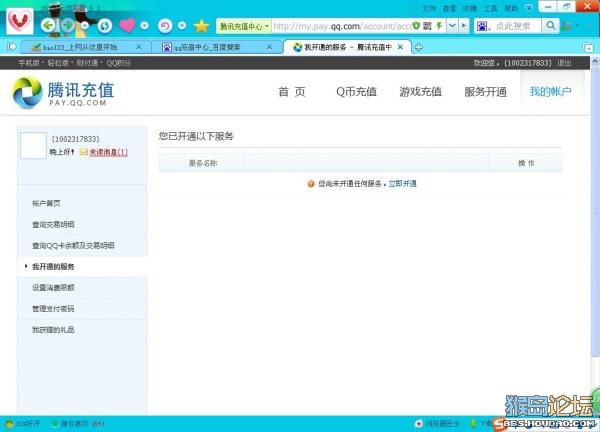Click the 立即开通 link
The image size is (600, 432).
(403, 183)
